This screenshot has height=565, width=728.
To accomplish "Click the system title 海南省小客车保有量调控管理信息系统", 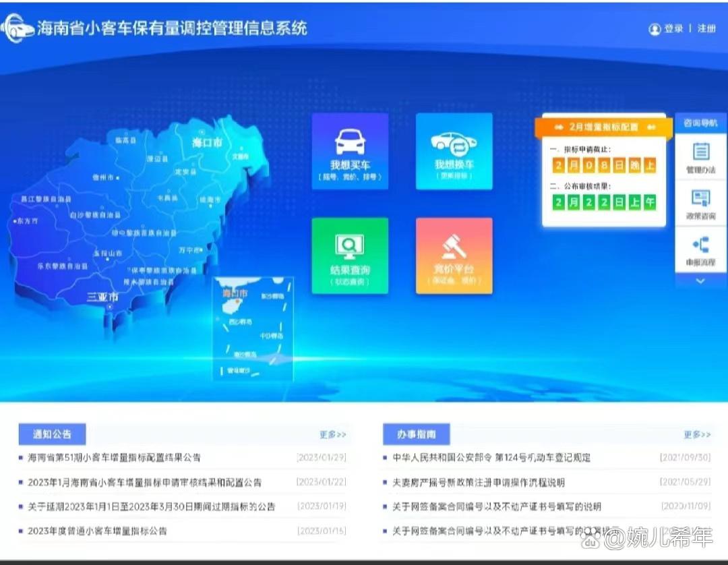I will pos(172,28).
